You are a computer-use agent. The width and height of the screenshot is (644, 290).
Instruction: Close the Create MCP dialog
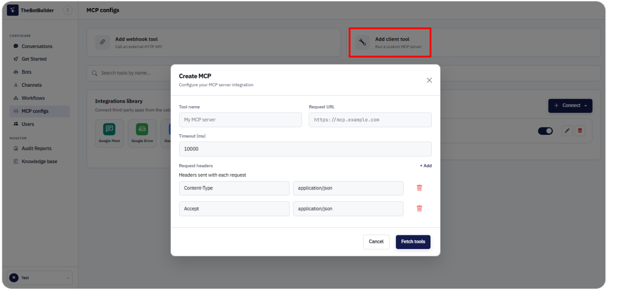coord(429,80)
